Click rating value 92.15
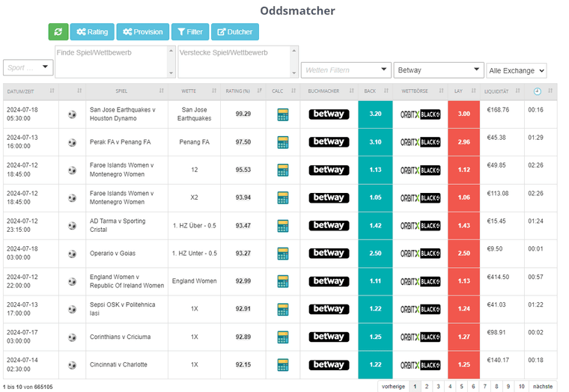Image resolution: width=569 pixels, height=392 pixels. tap(243, 365)
